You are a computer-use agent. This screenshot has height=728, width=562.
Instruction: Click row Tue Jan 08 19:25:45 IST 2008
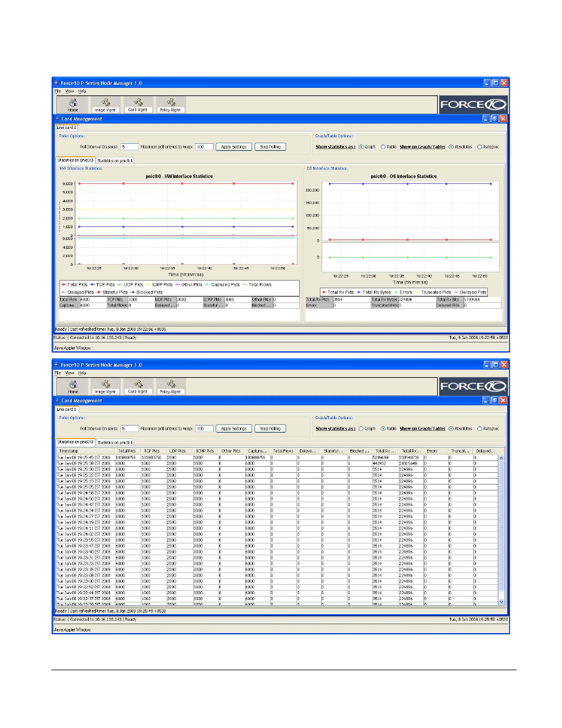tap(277, 457)
